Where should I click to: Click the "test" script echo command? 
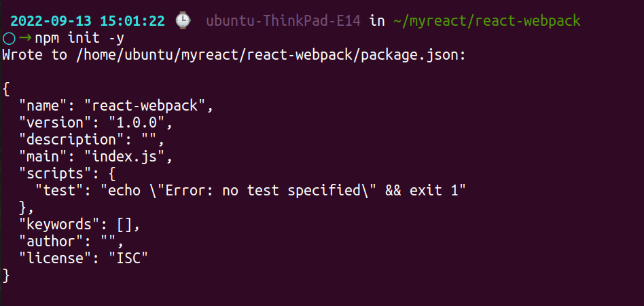[x=283, y=191]
